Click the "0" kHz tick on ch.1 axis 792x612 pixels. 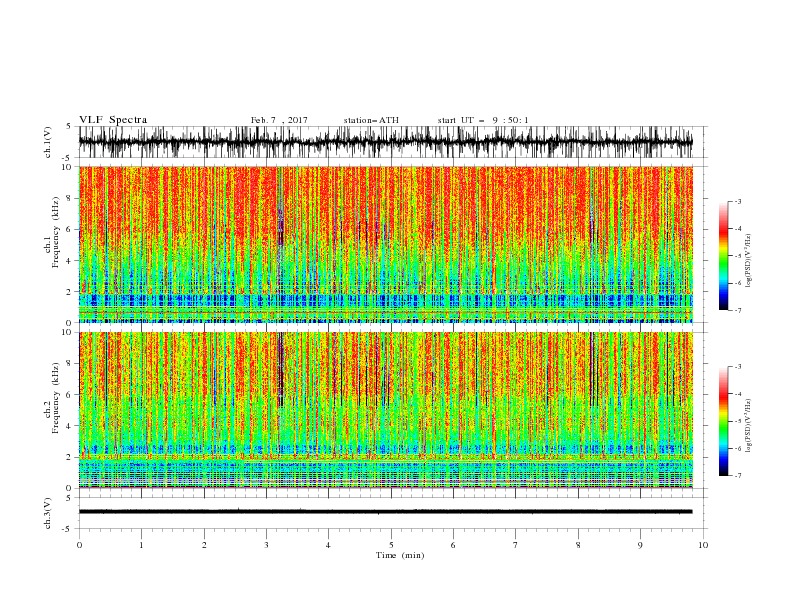70,323
